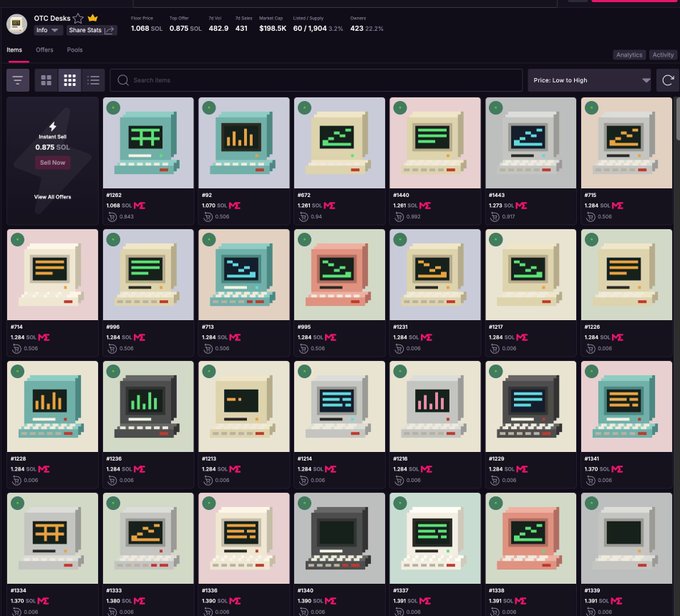Image resolution: width=680 pixels, height=616 pixels.
Task: Open the Price: Low to High sort dropdown
Action: 589,80
